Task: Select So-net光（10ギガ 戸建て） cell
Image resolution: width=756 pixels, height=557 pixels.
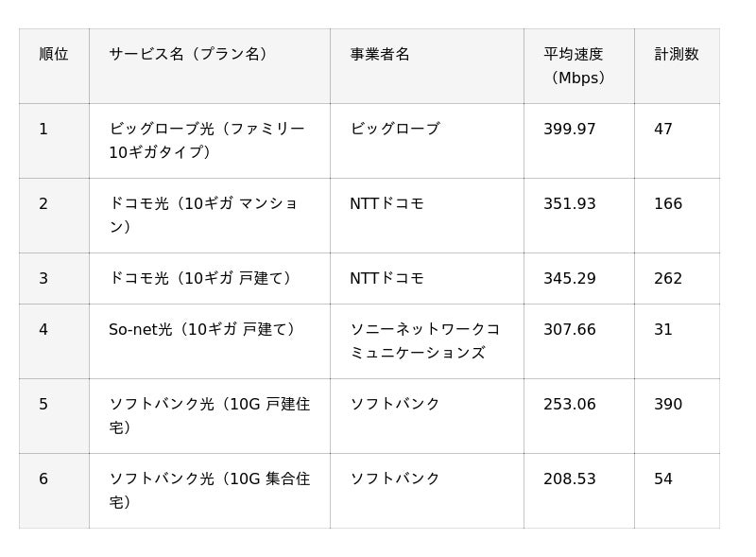Action: pyautogui.click(x=210, y=341)
